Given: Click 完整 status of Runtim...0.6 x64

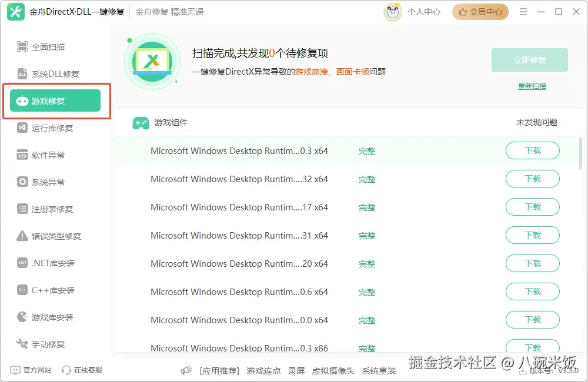Looking at the screenshot, I should (x=367, y=292).
